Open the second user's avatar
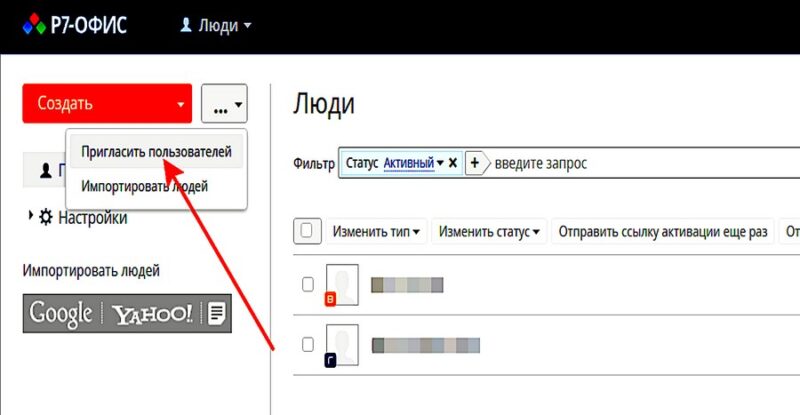The height and width of the screenshot is (415, 800). (x=342, y=345)
